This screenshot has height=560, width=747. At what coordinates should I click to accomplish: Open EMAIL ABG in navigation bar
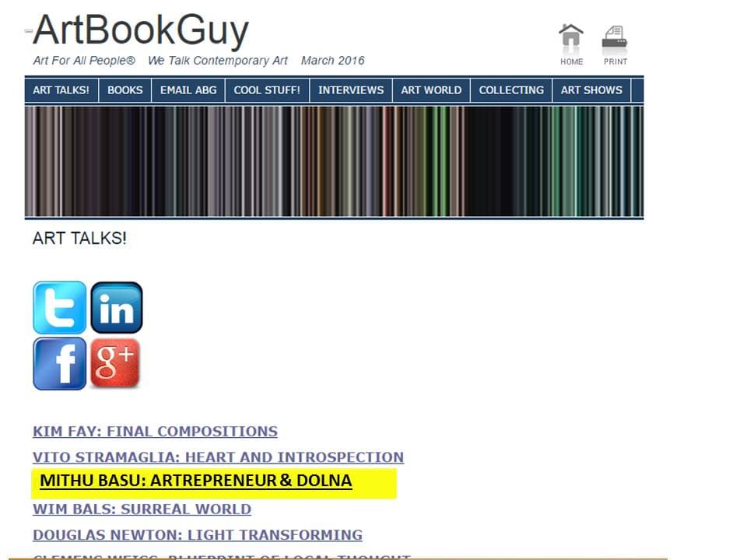(188, 90)
